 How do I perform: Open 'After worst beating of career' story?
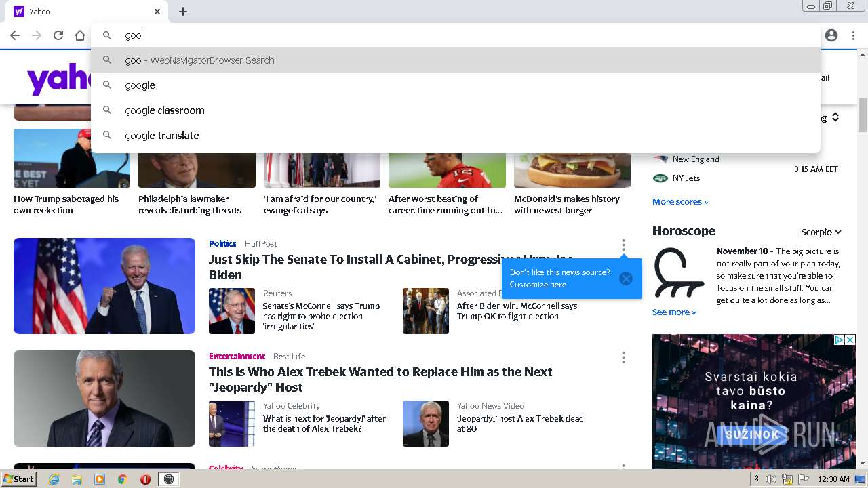click(446, 205)
